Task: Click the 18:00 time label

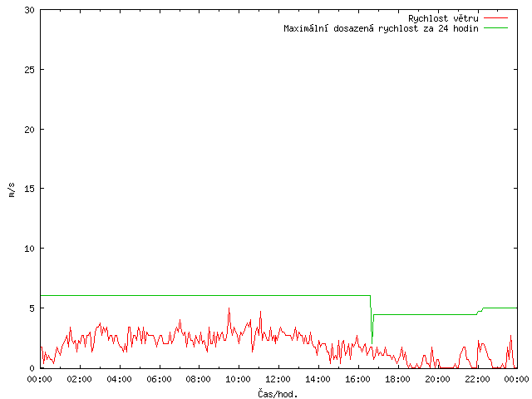Action: [x=397, y=379]
